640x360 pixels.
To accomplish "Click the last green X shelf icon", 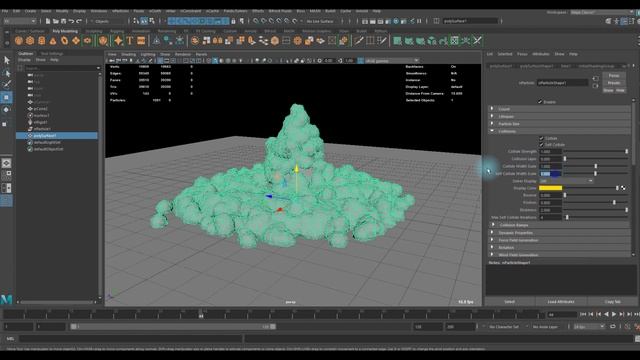I will 477,40.
